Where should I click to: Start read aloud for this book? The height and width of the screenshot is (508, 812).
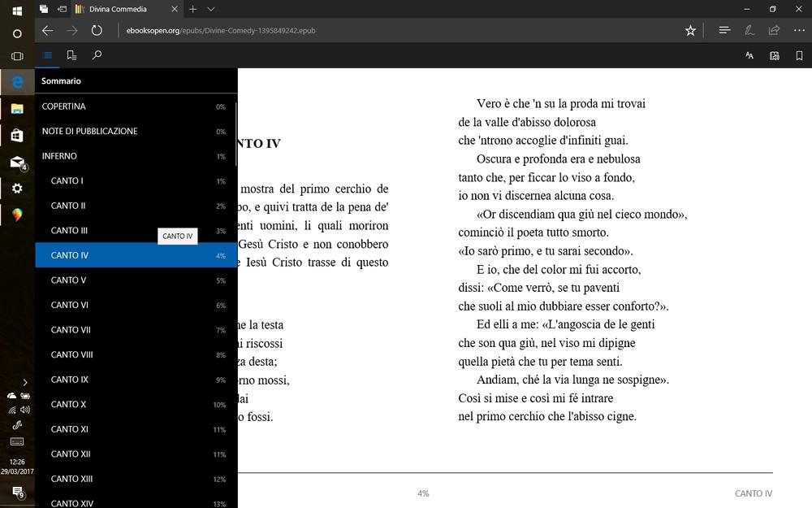pos(774,55)
